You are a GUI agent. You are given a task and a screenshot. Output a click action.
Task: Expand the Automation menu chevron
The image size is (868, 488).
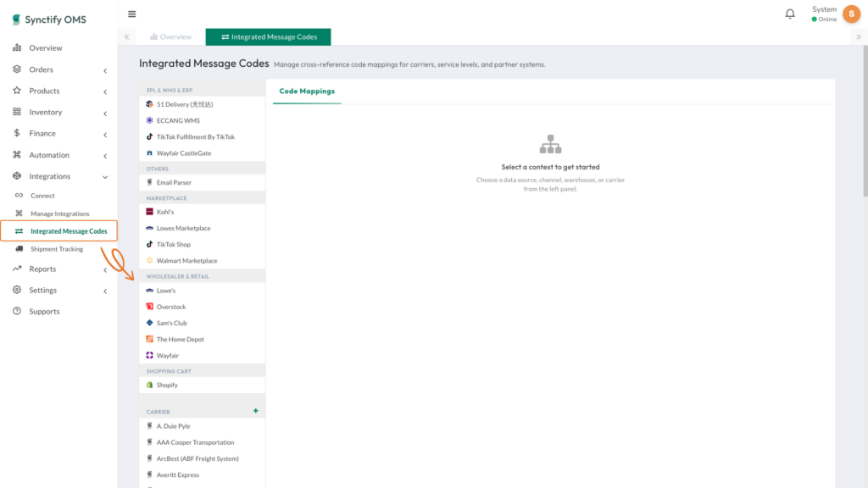point(105,156)
